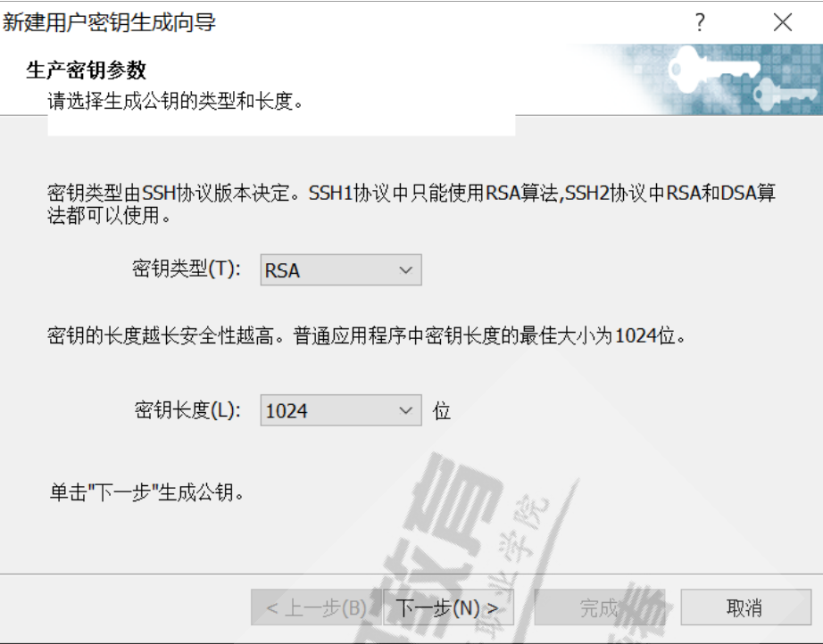Open the 密钥长度 1024 combo box
The width and height of the screenshot is (823, 644).
tap(341, 410)
